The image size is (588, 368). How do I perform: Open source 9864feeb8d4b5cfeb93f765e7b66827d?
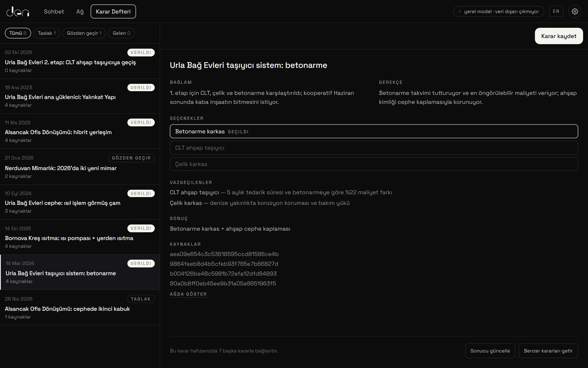pos(224,264)
